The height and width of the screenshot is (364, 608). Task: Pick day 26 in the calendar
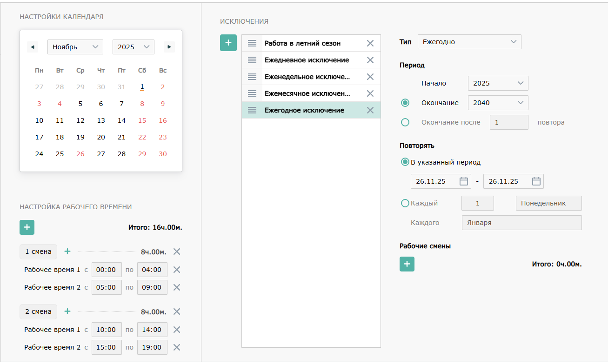80,154
